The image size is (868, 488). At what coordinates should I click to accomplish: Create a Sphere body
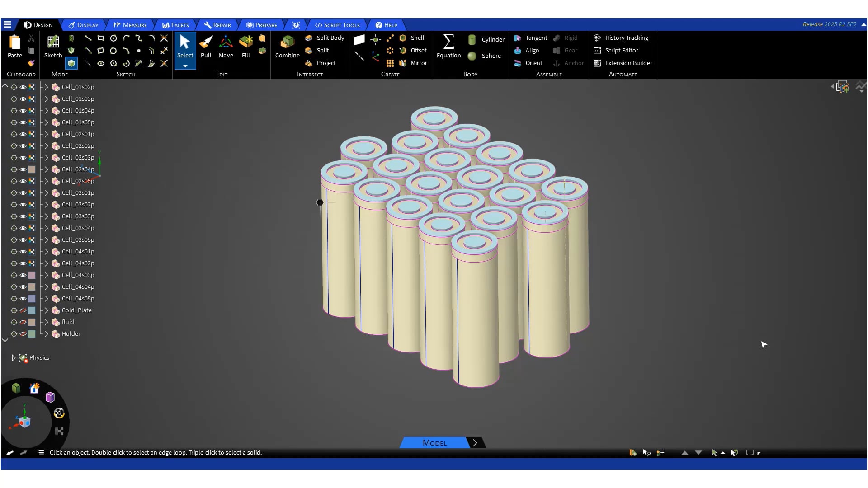coord(484,56)
